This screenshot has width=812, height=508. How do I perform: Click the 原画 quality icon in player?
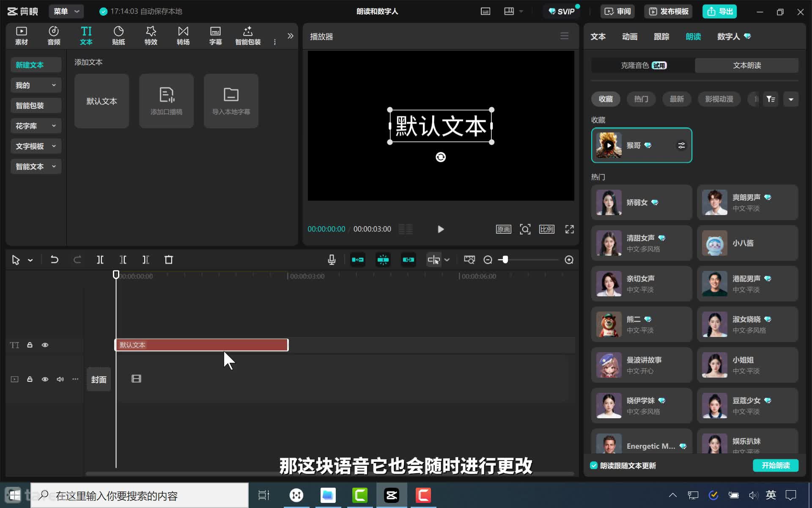503,229
